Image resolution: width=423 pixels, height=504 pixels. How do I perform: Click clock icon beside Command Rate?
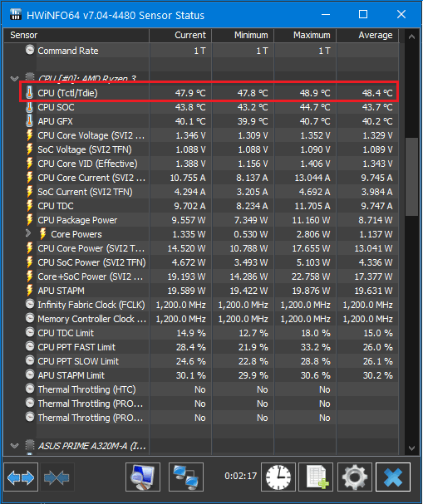(30, 50)
